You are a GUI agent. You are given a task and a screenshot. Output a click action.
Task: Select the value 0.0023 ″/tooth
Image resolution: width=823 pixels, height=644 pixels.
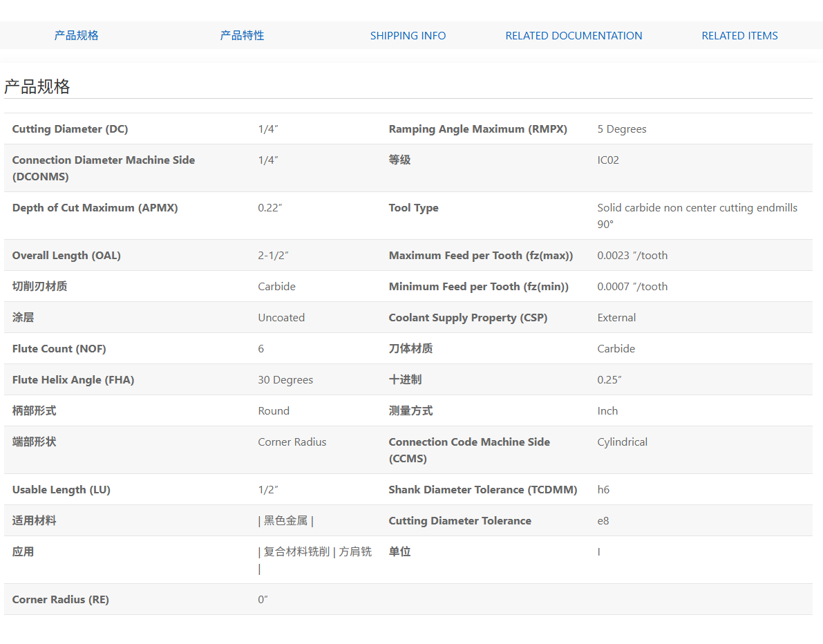coord(632,256)
